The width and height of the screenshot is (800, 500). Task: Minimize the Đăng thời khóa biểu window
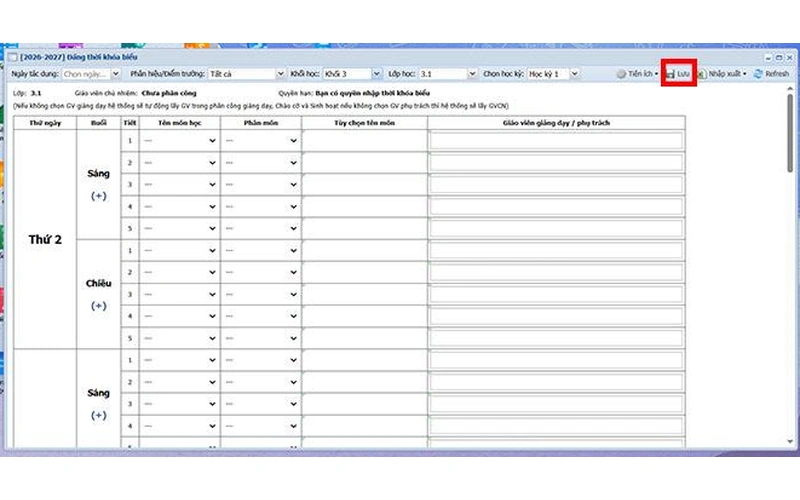[x=768, y=58]
